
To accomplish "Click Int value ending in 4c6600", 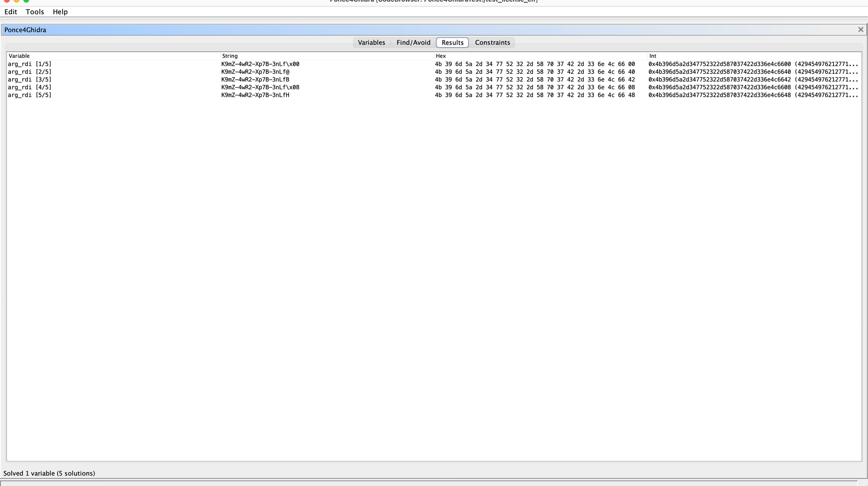I will coord(753,64).
